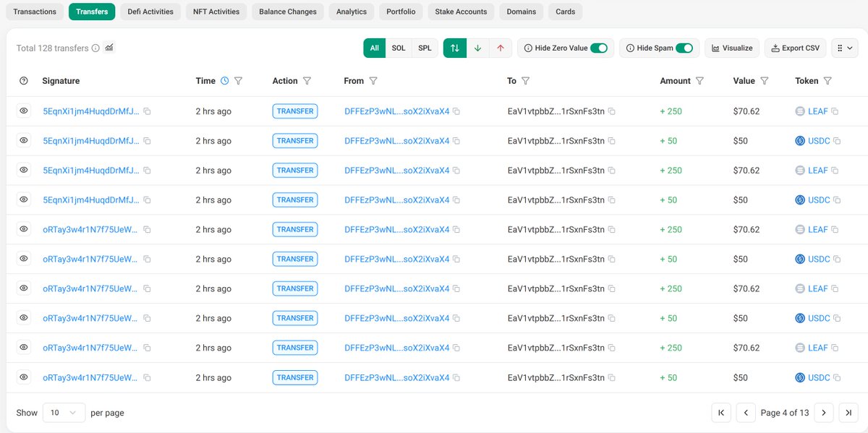868x433 pixels.
Task: Open the Token column filter
Action: click(x=827, y=81)
